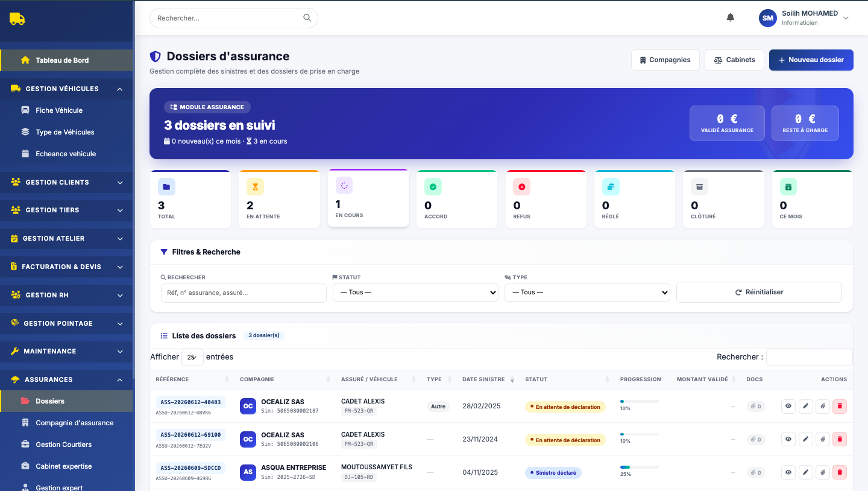Viewport: 868px width, 491px height.
Task: Open the Cabinets button
Action: click(x=734, y=60)
